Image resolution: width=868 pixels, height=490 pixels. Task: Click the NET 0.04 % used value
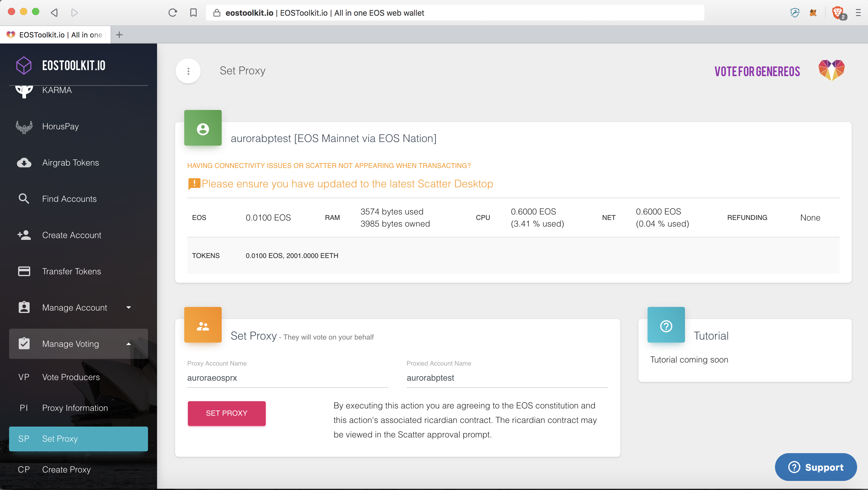[662, 224]
